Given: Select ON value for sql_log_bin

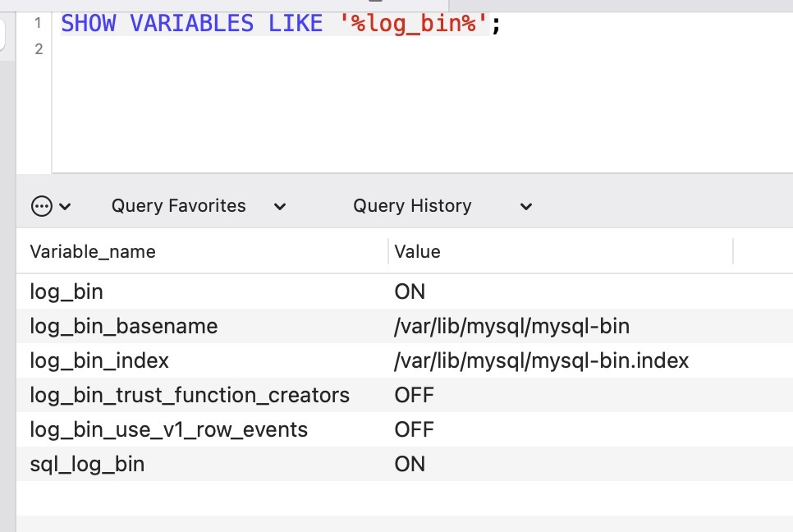Looking at the screenshot, I should (x=410, y=464).
